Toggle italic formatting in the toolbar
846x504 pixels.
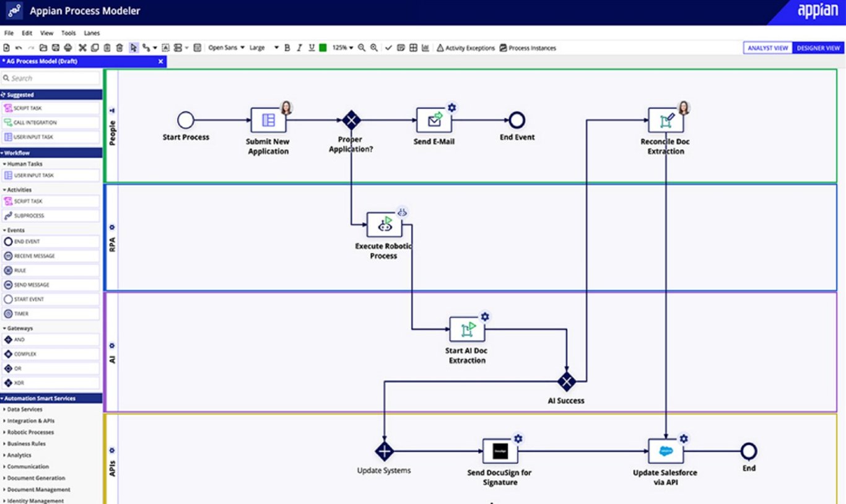[x=299, y=48]
